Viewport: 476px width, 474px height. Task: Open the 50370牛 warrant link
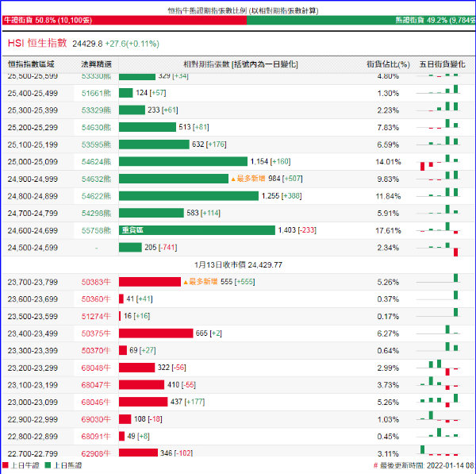coord(96,351)
